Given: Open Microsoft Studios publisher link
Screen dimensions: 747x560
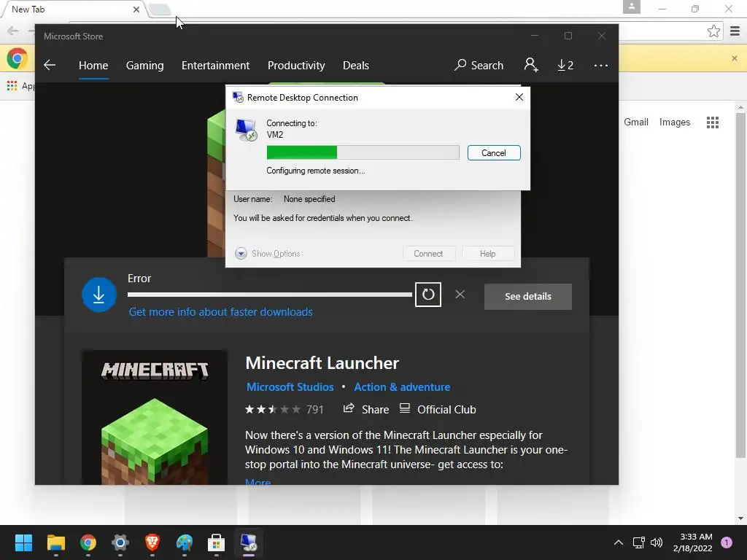Looking at the screenshot, I should 290,386.
